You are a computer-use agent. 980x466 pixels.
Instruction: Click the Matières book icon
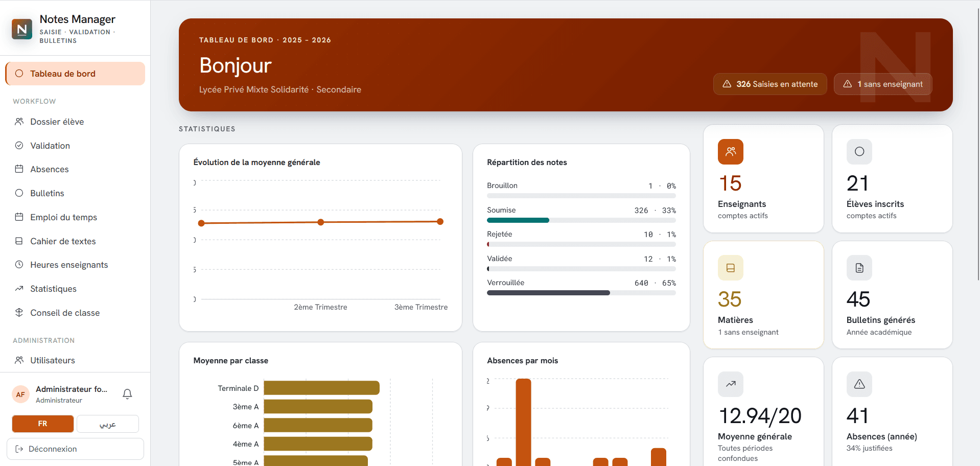[731, 268]
